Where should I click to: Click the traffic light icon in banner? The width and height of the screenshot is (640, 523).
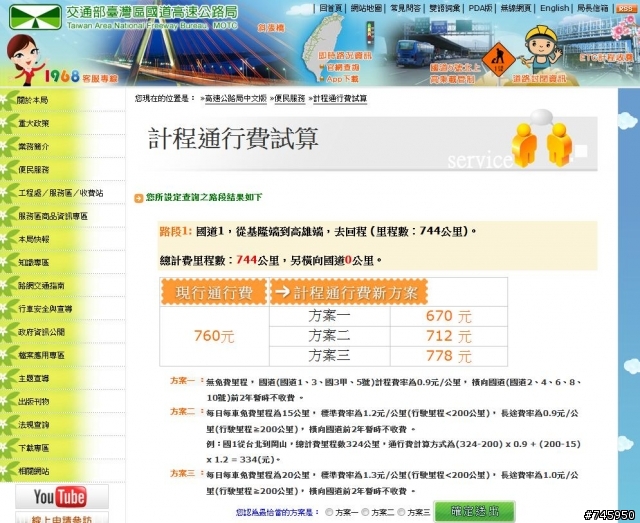(370, 33)
